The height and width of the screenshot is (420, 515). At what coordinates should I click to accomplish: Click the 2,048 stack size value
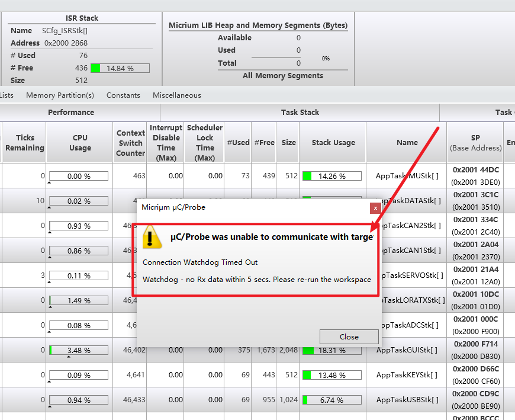click(288, 350)
